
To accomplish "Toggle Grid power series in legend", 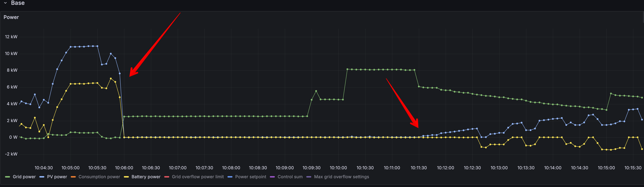I will pyautogui.click(x=24, y=177).
